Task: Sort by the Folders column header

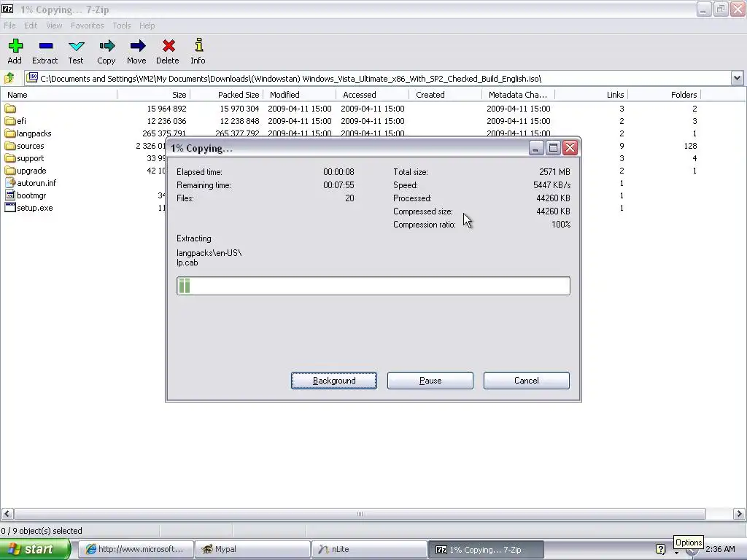Action: click(x=664, y=95)
